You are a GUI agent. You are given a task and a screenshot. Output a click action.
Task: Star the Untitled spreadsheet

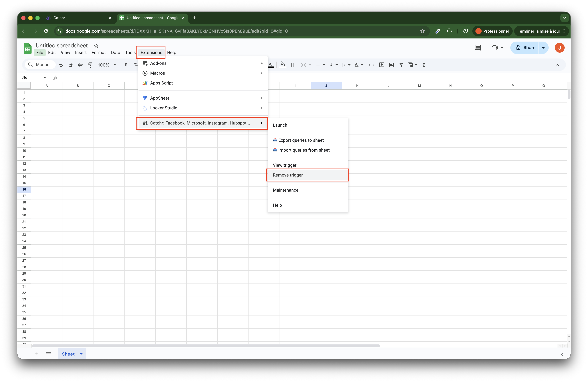pyautogui.click(x=96, y=46)
